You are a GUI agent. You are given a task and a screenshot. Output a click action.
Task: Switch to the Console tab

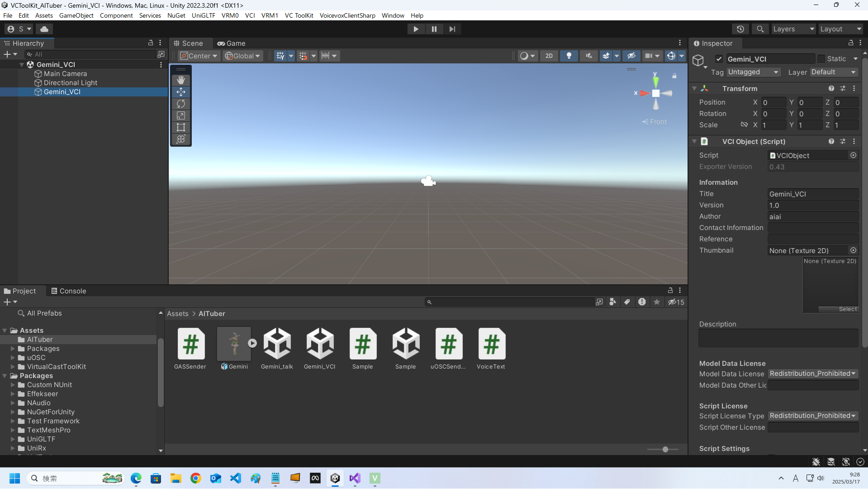pyautogui.click(x=68, y=291)
